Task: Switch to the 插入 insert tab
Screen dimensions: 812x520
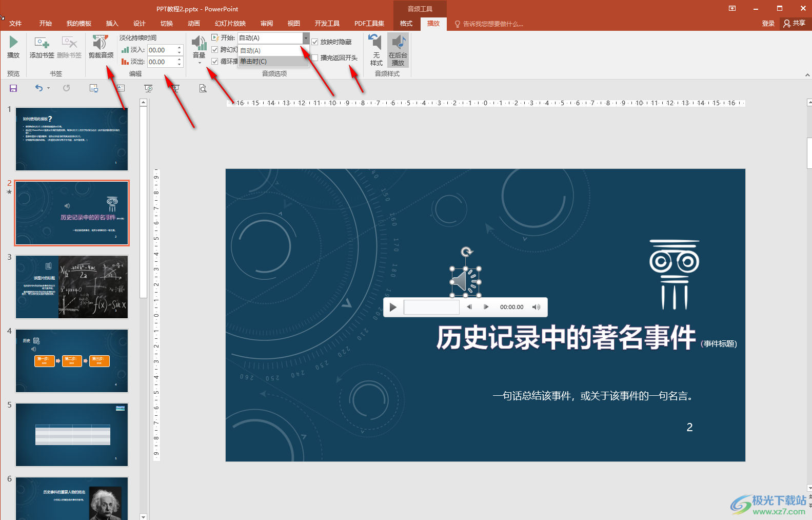Action: [112, 24]
